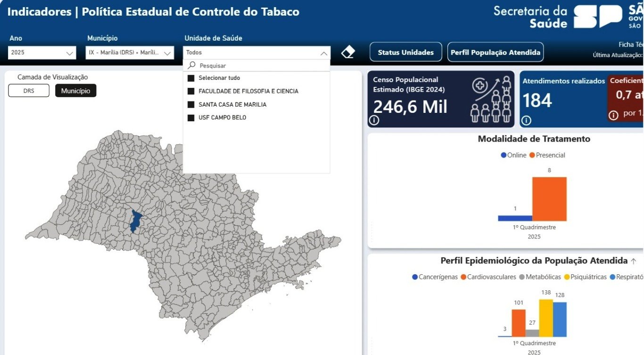644x355 pixels.
Task: Check FACULDADE DE FILOSOFIA E CIENCIA option
Action: coord(191,91)
